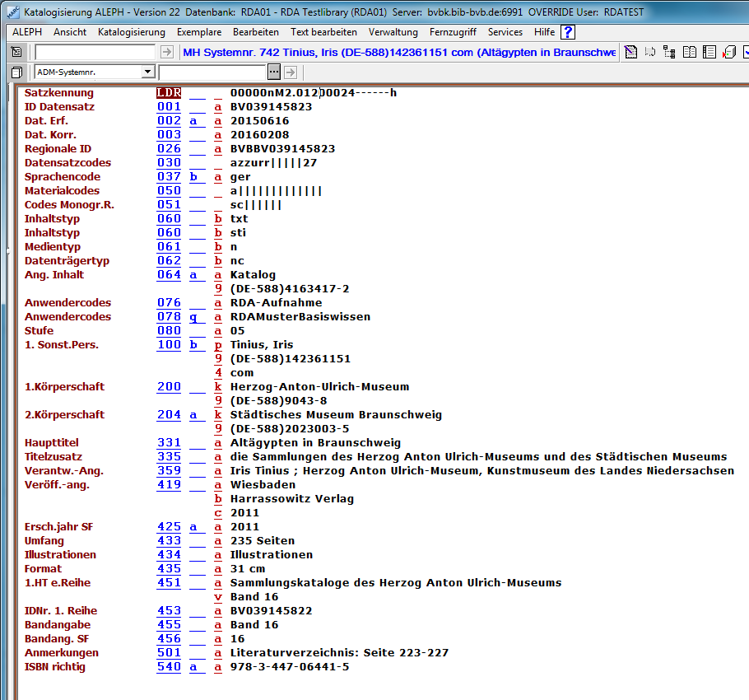Open the Fernzugriff menu
Image resolution: width=749 pixels, height=700 pixels.
point(453,32)
